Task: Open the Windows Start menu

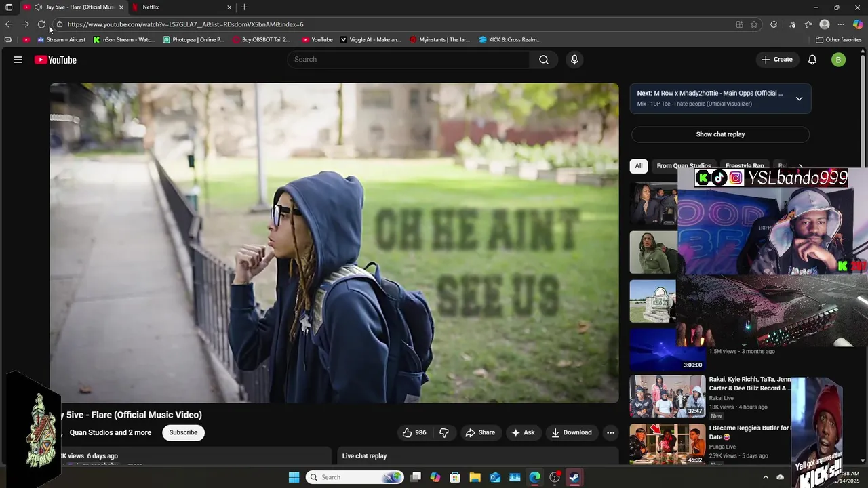Action: click(x=294, y=477)
